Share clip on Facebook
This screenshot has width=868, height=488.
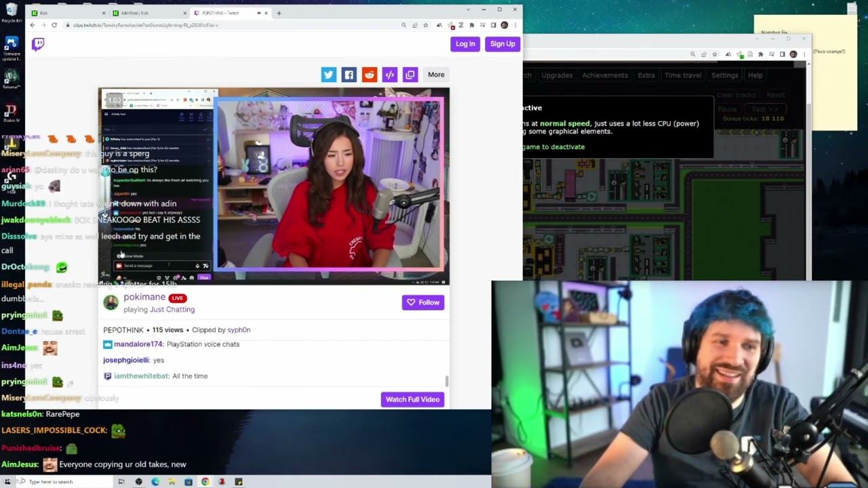(349, 75)
